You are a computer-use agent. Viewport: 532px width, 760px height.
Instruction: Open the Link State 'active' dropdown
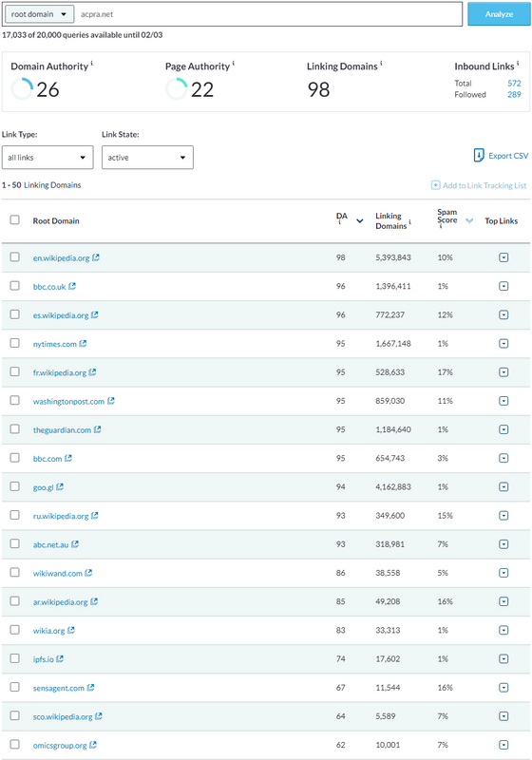(147, 158)
